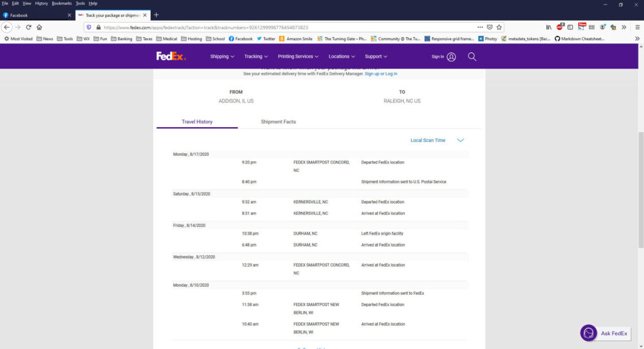Click the page vertical scrollbar
The image size is (644, 349).
point(640,189)
